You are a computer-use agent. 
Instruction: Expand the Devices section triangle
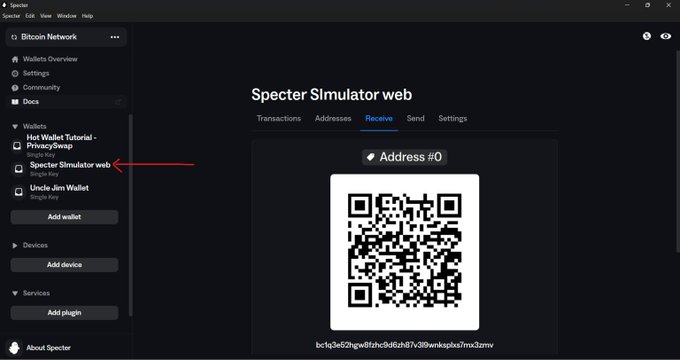click(x=15, y=245)
